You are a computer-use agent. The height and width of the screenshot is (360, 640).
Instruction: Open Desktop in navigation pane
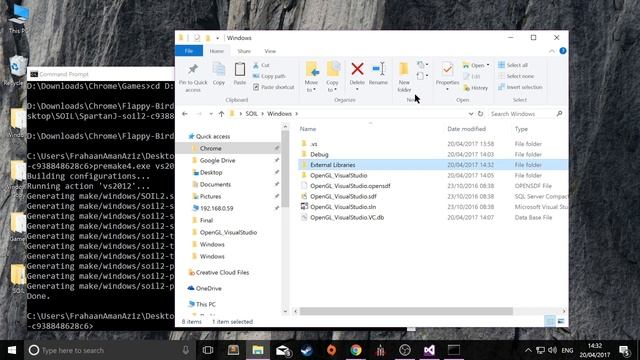pos(211,173)
